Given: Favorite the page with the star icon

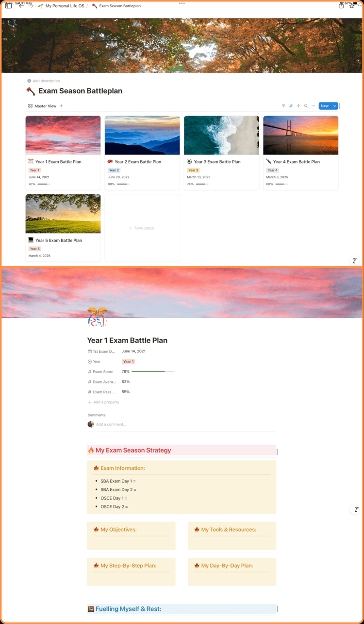Looking at the screenshot, I should pos(352,6).
